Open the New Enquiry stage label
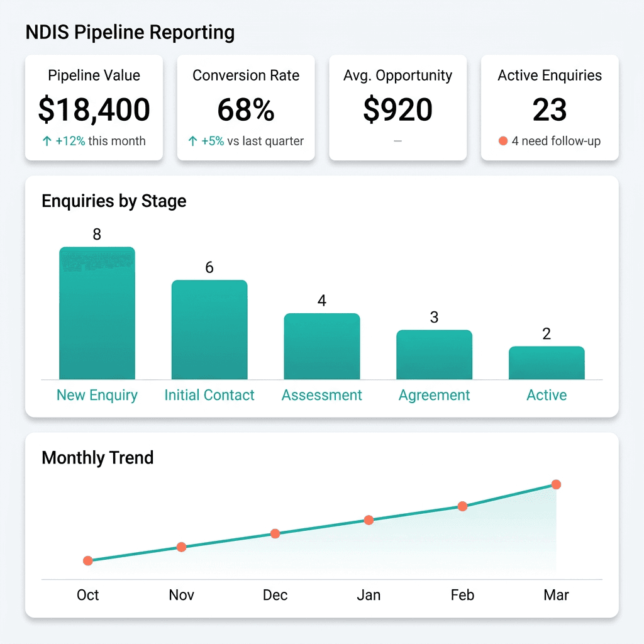Viewport: 644px width, 644px height. 97,395
